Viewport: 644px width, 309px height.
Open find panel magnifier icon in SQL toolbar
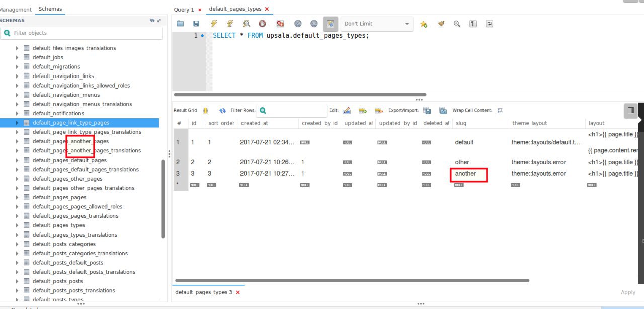(x=457, y=24)
